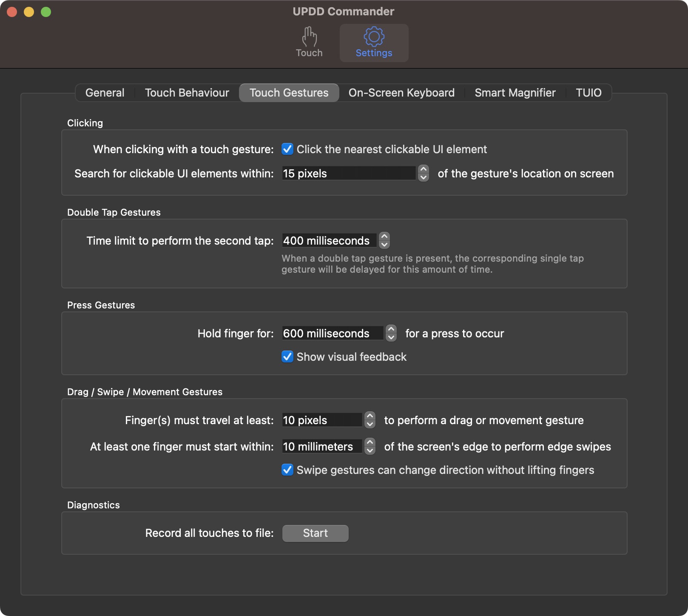Decrease the edge swipe millimeters value
The width and height of the screenshot is (688, 616).
pyautogui.click(x=370, y=451)
